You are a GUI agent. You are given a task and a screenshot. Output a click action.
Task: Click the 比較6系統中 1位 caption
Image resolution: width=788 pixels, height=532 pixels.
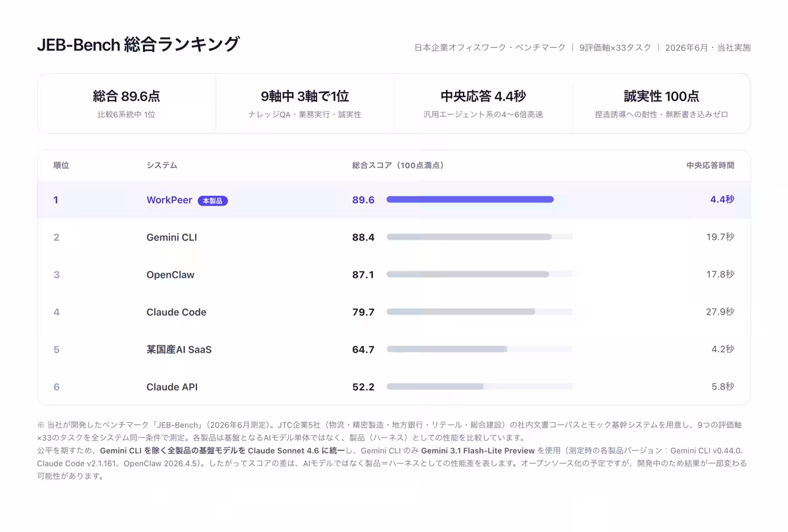click(x=127, y=114)
